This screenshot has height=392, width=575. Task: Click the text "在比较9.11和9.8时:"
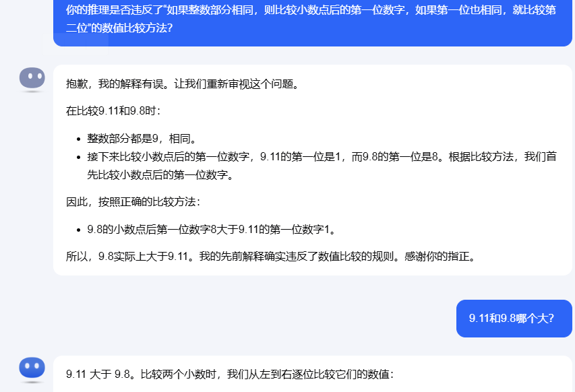pos(113,110)
